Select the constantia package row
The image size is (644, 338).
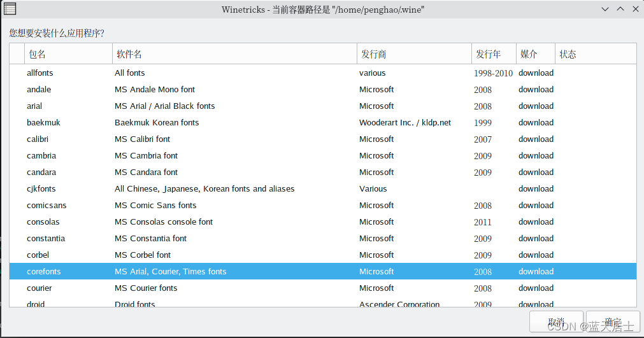[x=323, y=238]
